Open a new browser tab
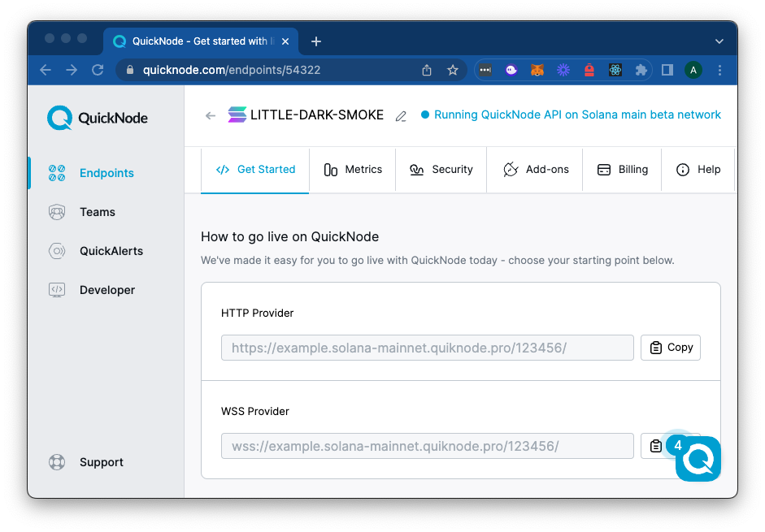 [x=316, y=41]
